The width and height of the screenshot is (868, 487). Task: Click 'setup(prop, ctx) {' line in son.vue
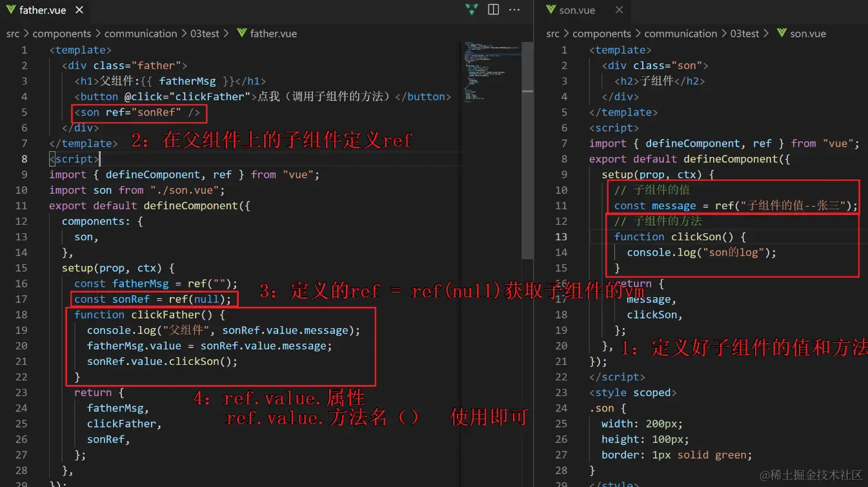tap(658, 174)
